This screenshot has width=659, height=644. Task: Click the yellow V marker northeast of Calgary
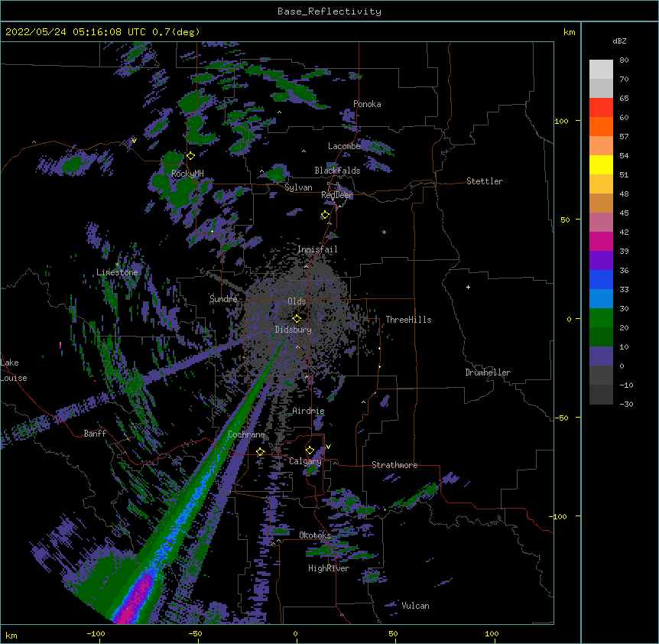tap(328, 447)
